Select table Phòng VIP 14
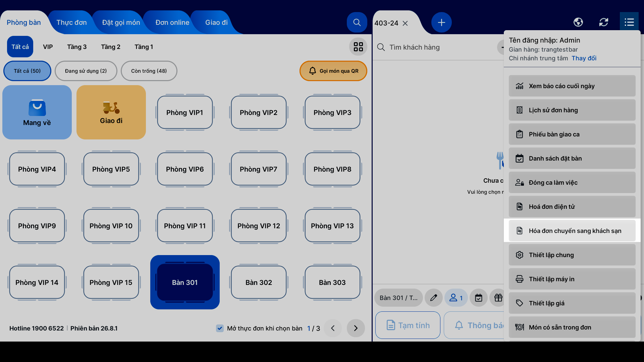644x362 pixels. click(x=37, y=282)
